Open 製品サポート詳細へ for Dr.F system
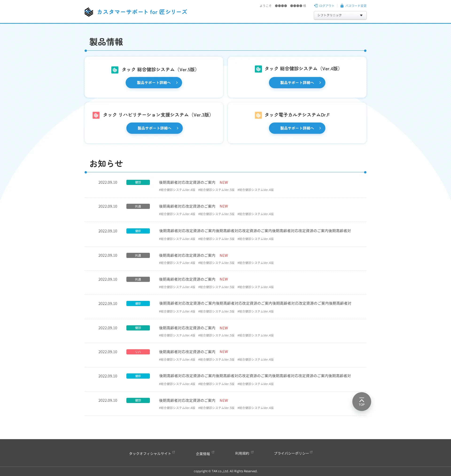Viewport: 451px width, 476px height. (x=297, y=128)
